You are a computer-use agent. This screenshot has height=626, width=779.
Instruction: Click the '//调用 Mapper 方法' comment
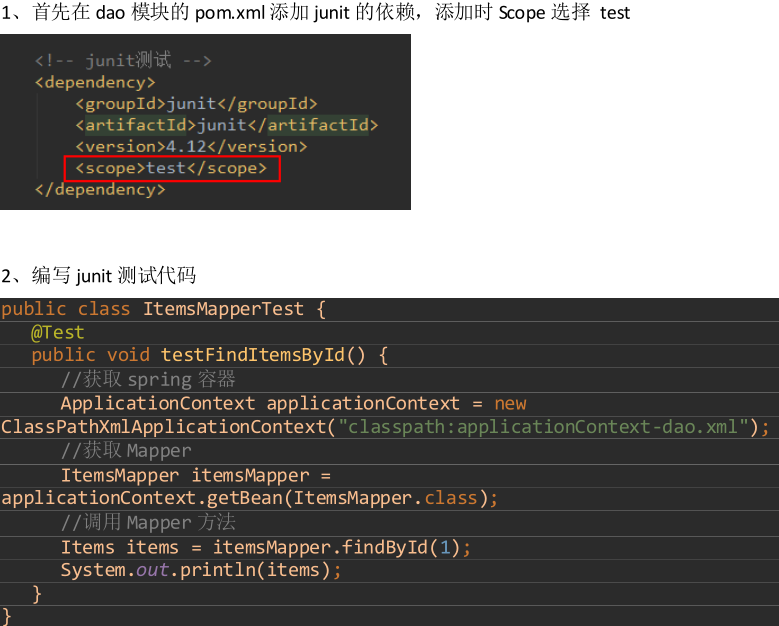pyautogui.click(x=148, y=522)
